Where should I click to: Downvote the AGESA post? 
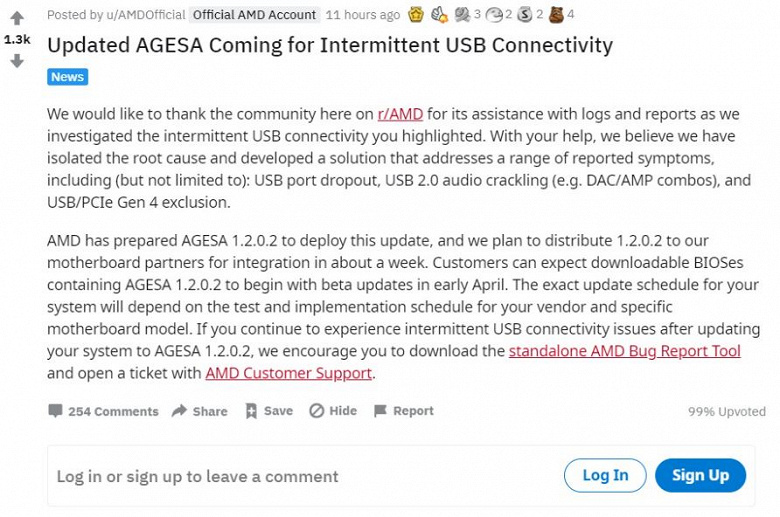click(x=17, y=61)
